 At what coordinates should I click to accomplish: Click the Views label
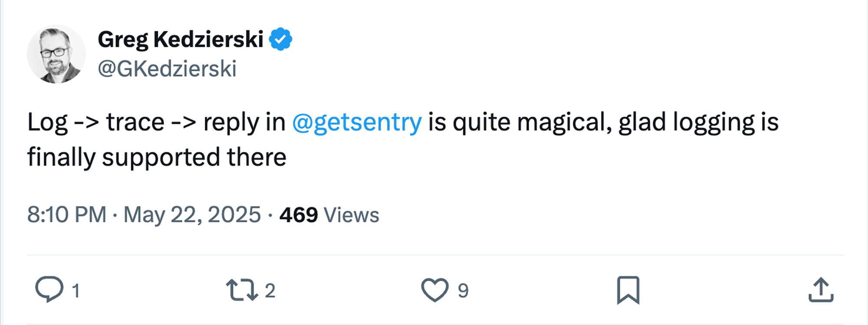[x=351, y=215]
